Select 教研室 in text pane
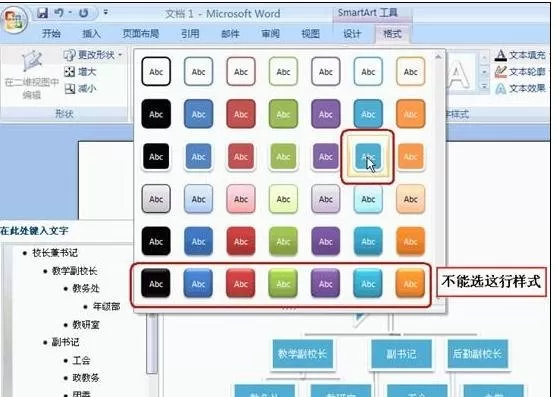This screenshot has height=397, width=557. [86, 325]
